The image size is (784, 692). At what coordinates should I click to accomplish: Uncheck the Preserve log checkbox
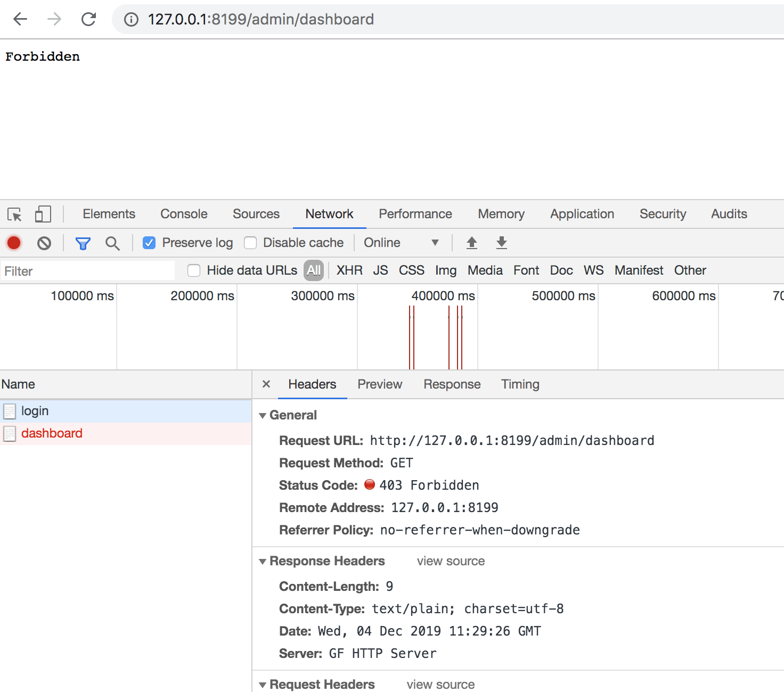149,243
